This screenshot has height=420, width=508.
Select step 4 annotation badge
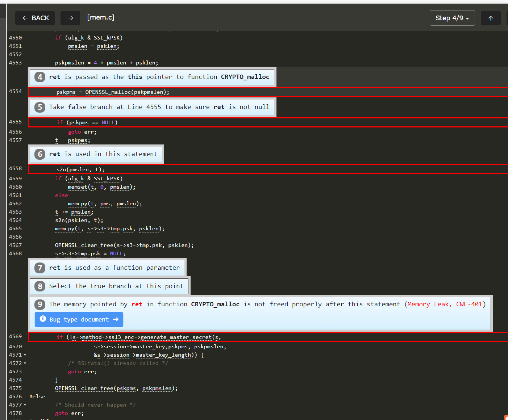(40, 77)
